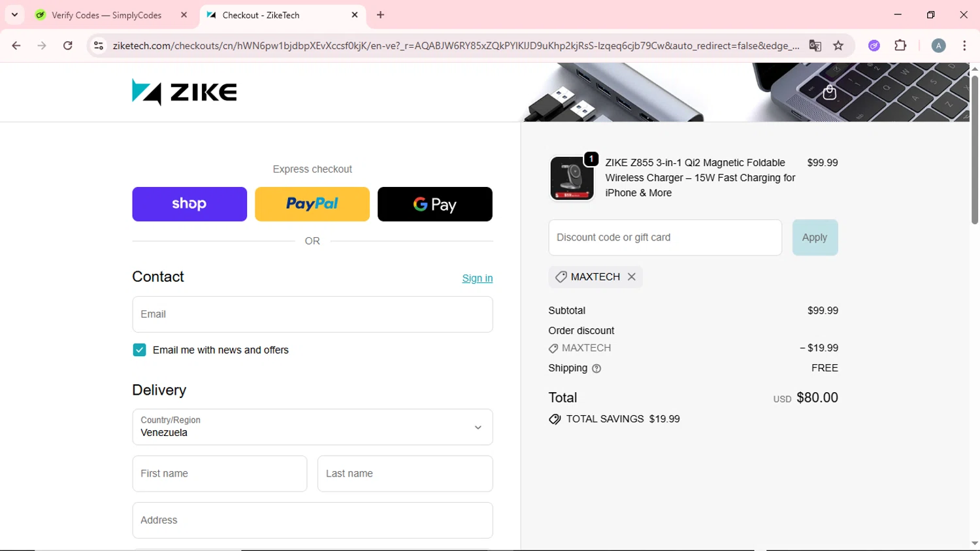Focus the First name field

(220, 474)
